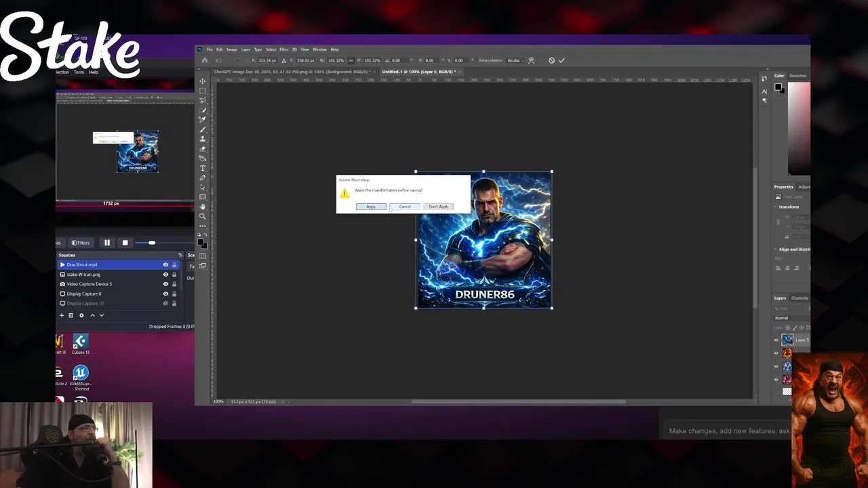Open the Layer menu

[245, 49]
